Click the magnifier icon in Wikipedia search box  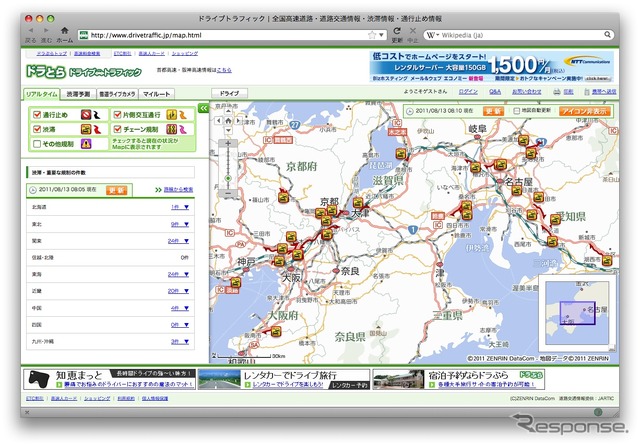[x=607, y=35]
